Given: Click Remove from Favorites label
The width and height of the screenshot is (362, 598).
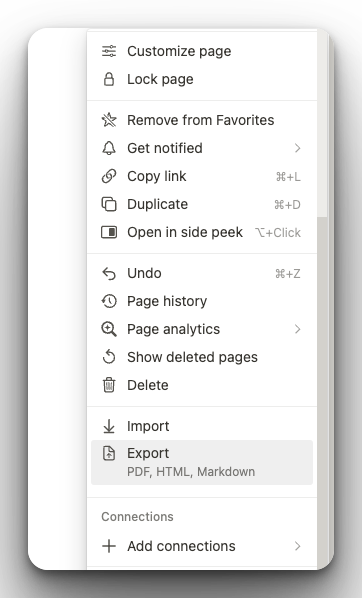Looking at the screenshot, I should (201, 120).
